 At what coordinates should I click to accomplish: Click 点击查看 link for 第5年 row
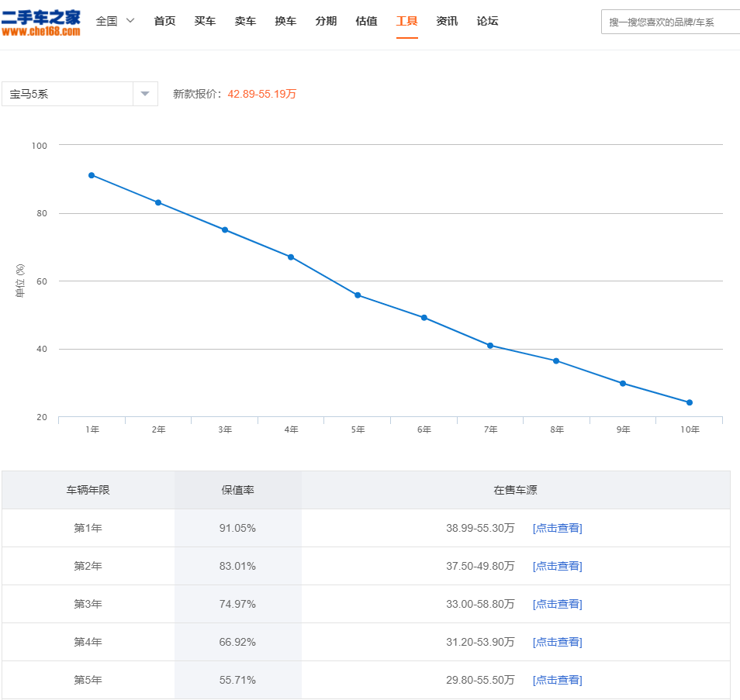coord(558,680)
